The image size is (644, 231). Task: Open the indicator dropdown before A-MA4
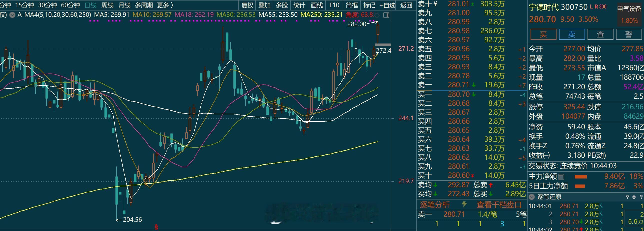pos(12,15)
